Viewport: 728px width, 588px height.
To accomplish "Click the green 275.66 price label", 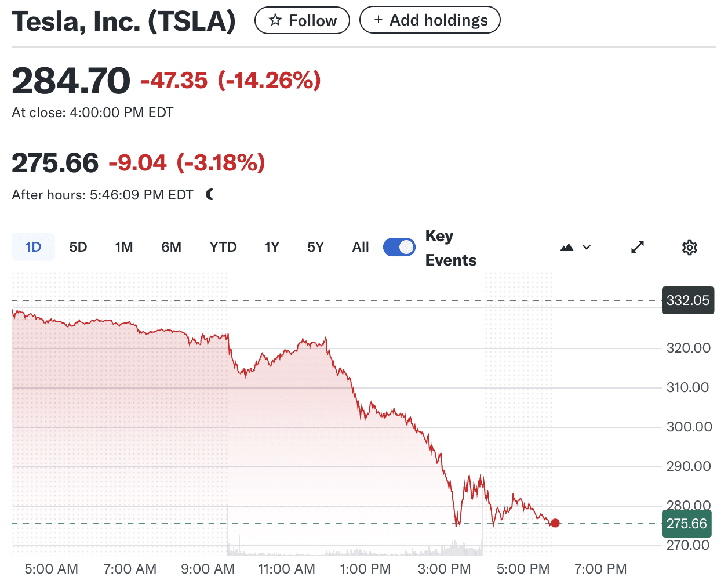I will click(x=687, y=524).
